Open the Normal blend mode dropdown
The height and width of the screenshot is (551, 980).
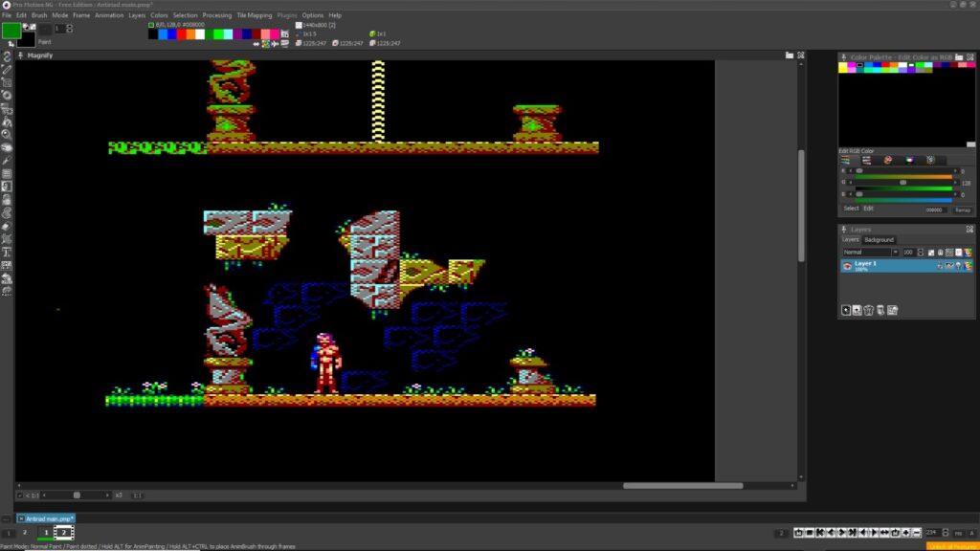pos(870,253)
